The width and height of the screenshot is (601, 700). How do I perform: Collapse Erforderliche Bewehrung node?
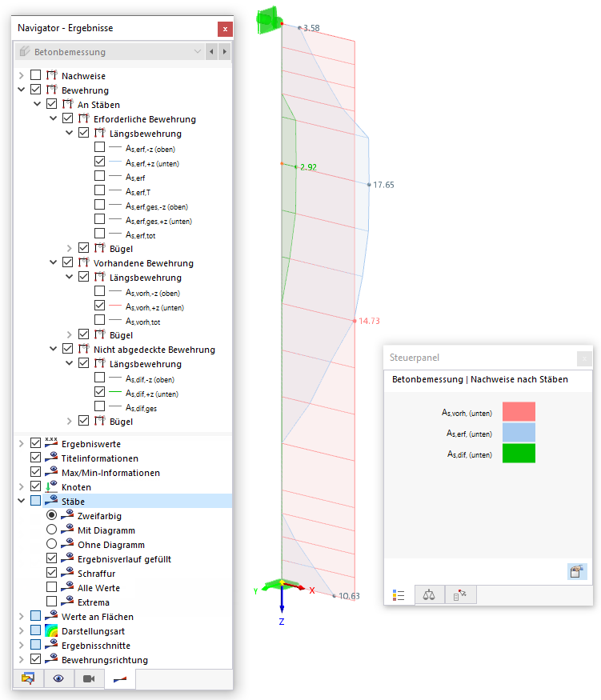point(53,118)
